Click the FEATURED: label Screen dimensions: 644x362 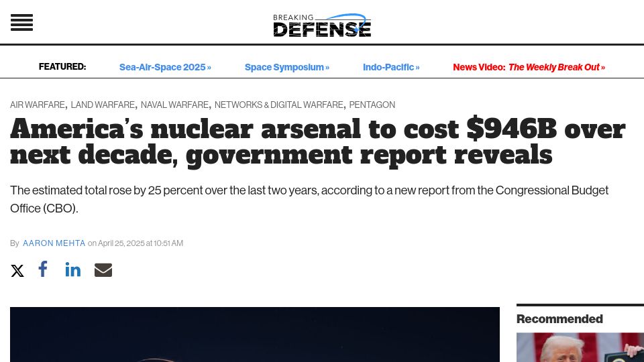point(62,66)
